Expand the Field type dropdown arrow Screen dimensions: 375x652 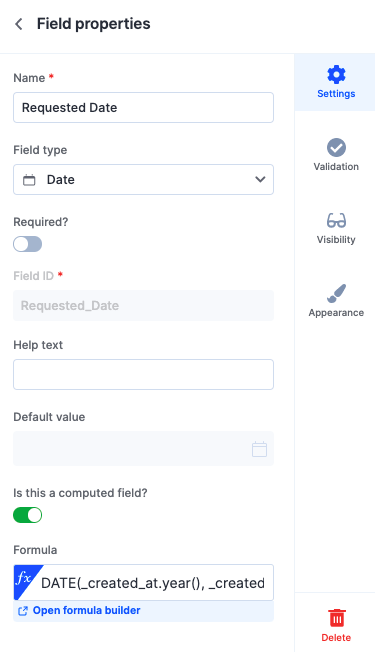[x=260, y=180]
